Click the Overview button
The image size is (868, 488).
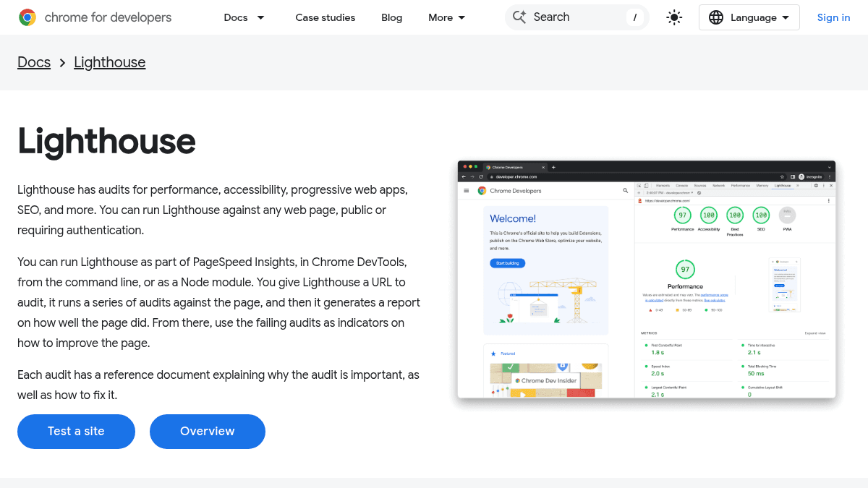(x=208, y=432)
